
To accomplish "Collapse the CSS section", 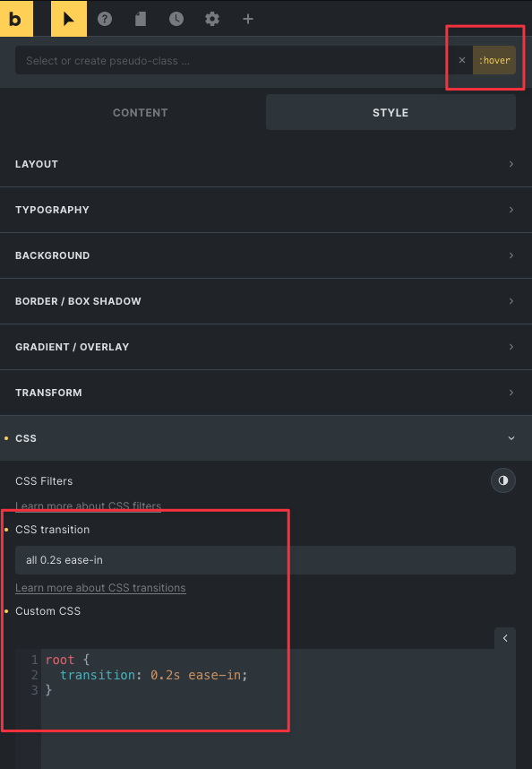I will pos(266,438).
